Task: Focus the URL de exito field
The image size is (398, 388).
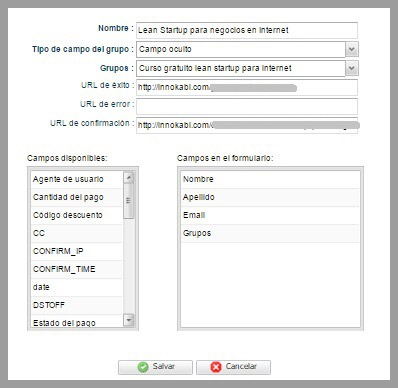Action: point(247,87)
